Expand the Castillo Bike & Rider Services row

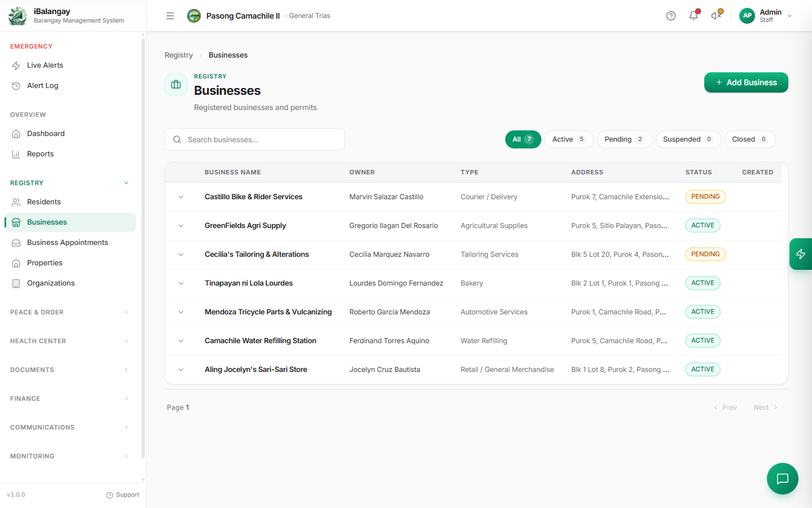pos(181,197)
